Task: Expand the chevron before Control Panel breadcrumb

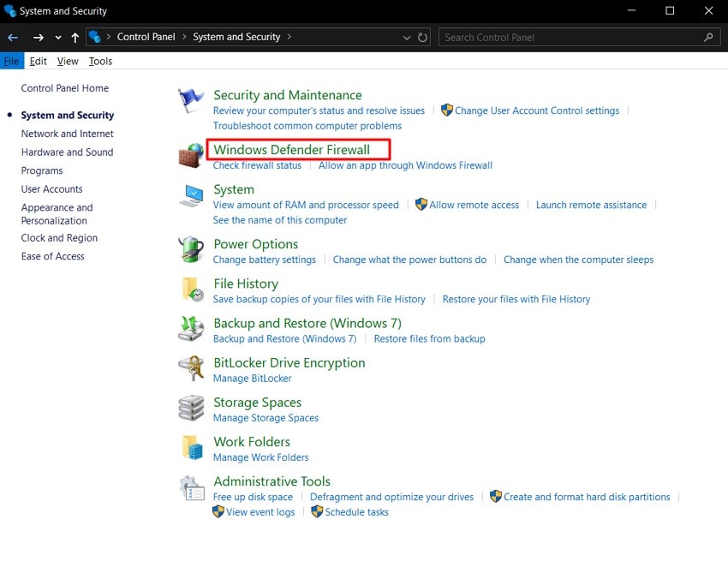Action: click(x=108, y=37)
